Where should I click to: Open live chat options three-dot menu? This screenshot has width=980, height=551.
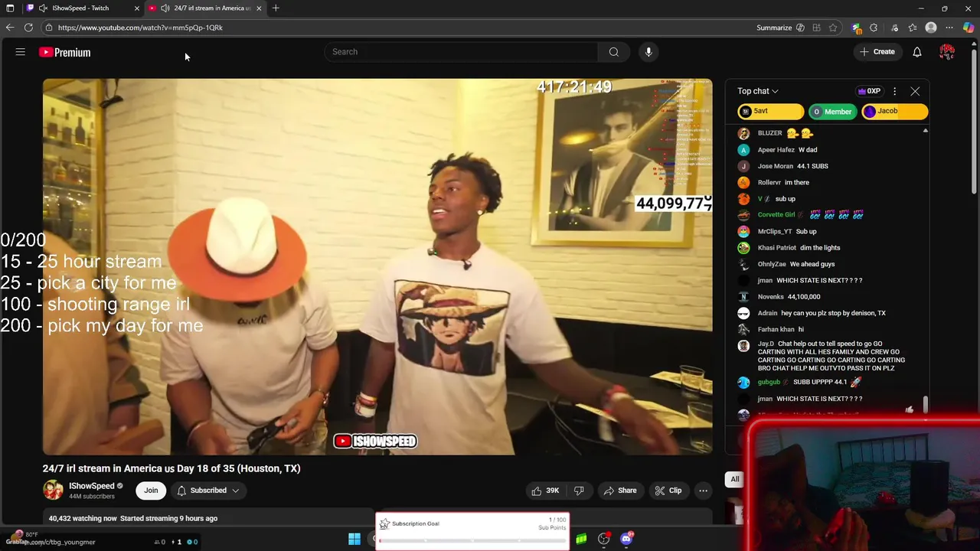894,91
